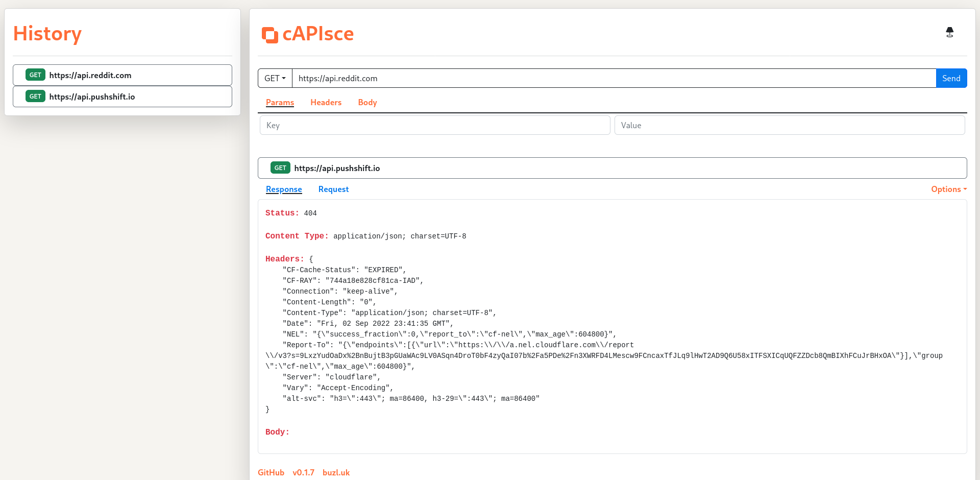Expand the GET dropdown chevron arrow
This screenshot has height=480, width=980.
pyautogui.click(x=285, y=79)
